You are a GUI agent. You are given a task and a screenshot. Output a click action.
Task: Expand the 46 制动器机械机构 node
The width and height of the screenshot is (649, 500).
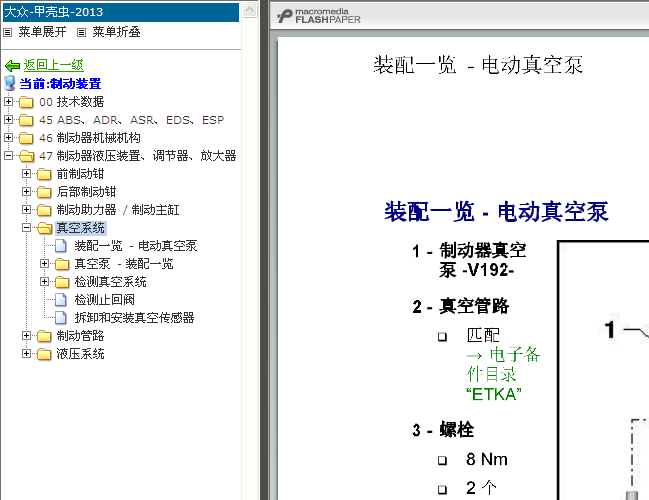8,137
